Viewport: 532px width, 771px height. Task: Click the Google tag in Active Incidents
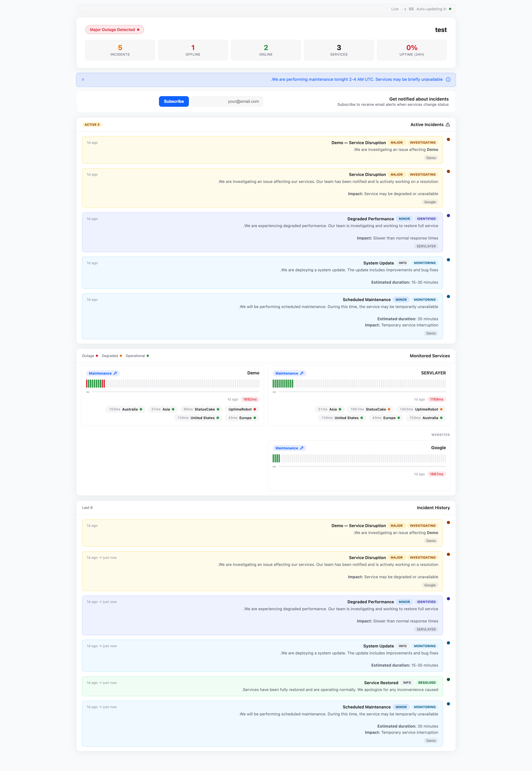click(x=430, y=202)
